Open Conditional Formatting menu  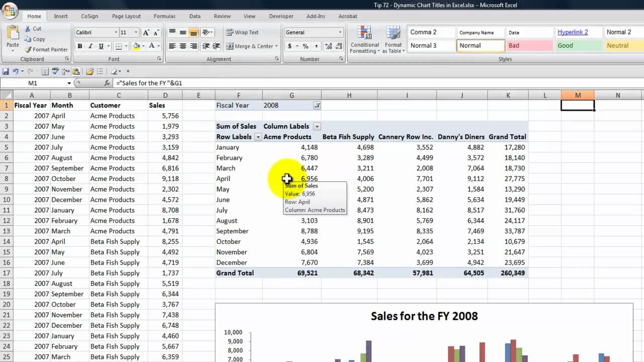point(365,39)
